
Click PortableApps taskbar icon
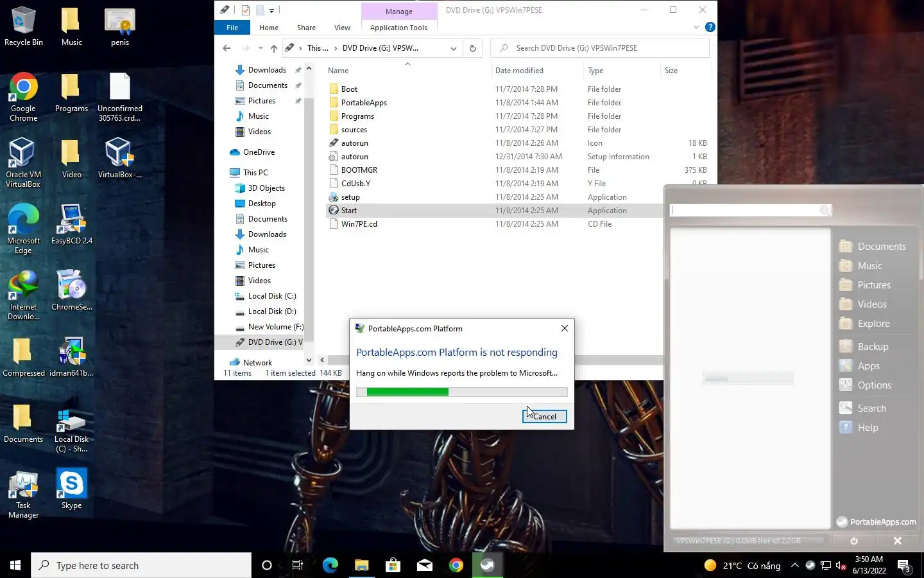click(x=487, y=565)
